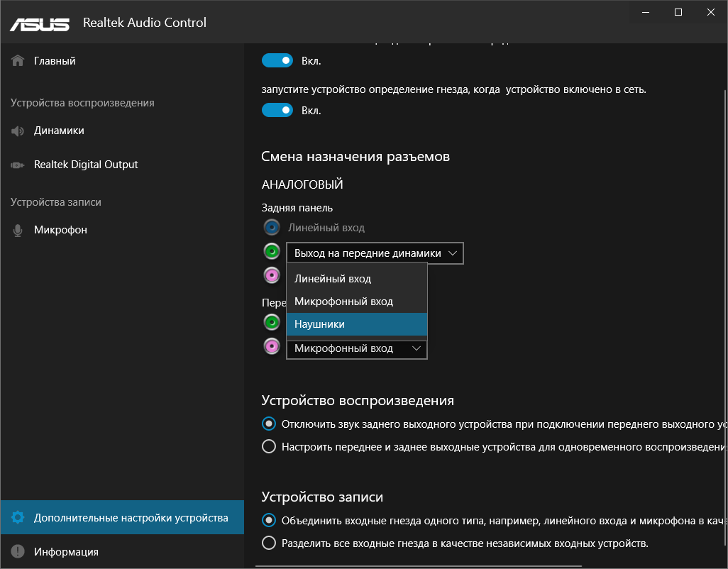Click the gear icon for Дополнительные настройки устройства
The height and width of the screenshot is (569, 728).
tap(18, 518)
